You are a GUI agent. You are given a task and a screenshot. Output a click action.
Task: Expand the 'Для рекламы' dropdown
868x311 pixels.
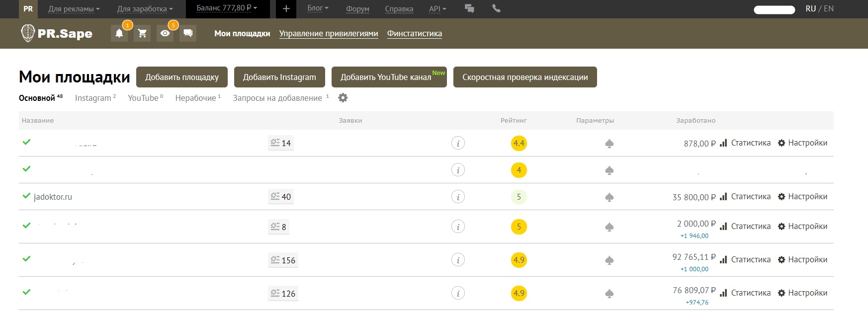74,9
